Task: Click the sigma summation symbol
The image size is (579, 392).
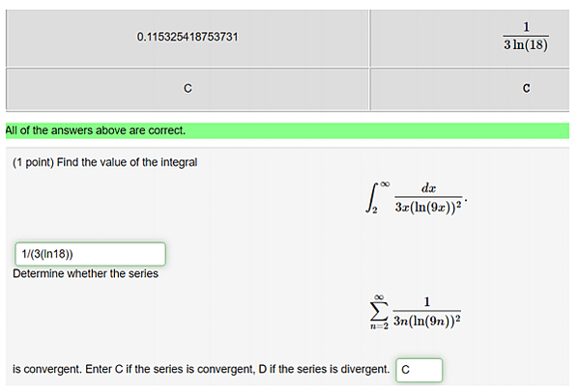Action: [x=379, y=311]
